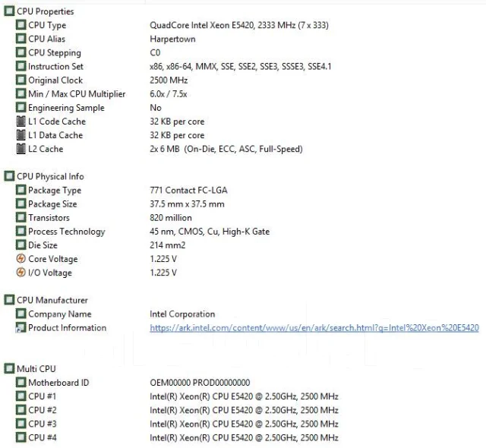Select the Harpertown alias value
This screenshot has height=448, width=486.
172,39
